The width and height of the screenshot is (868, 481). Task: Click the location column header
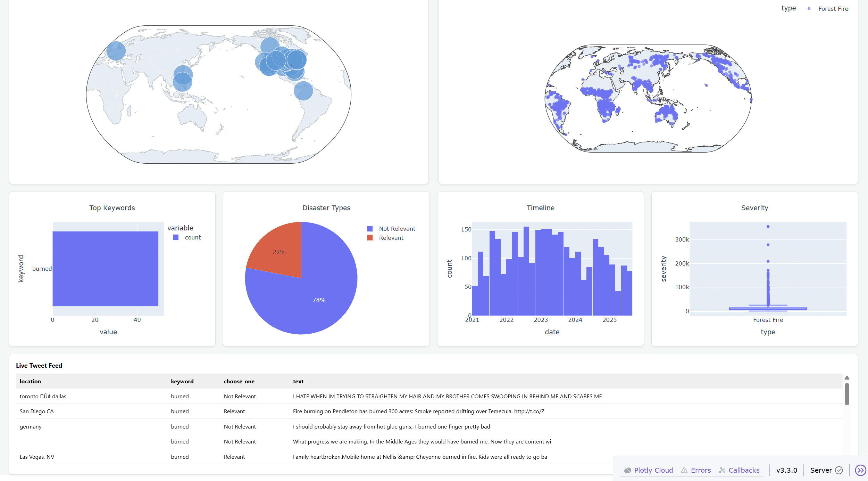coord(30,381)
